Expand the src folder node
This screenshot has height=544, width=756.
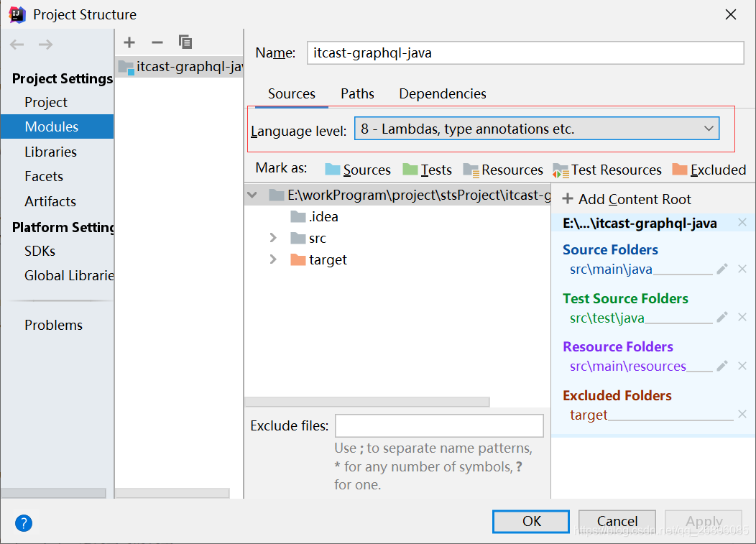[x=273, y=238]
